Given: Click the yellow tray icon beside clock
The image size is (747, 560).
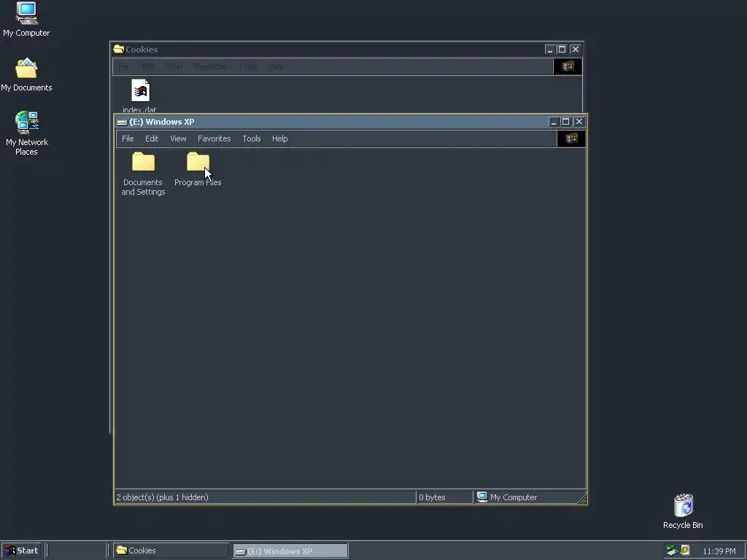Looking at the screenshot, I should 685,551.
